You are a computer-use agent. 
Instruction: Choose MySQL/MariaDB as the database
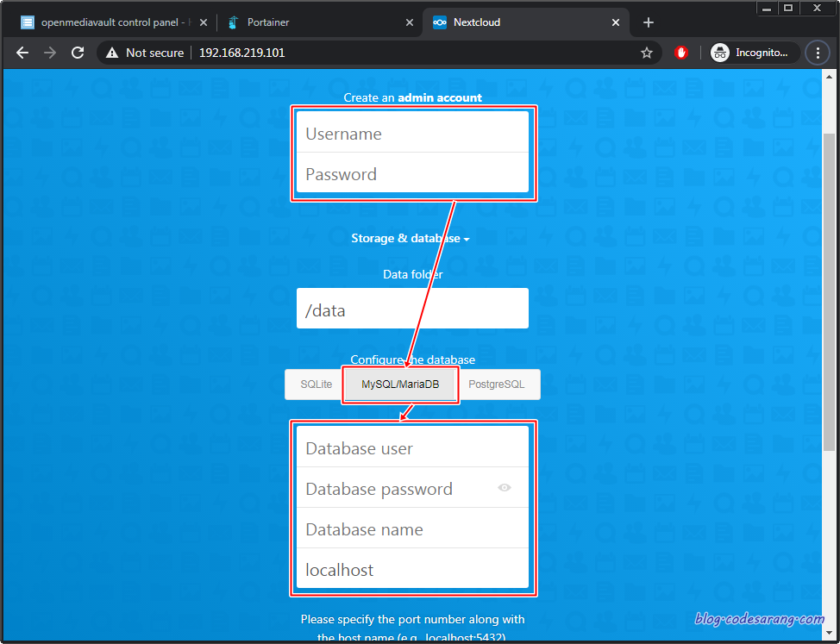[400, 385]
